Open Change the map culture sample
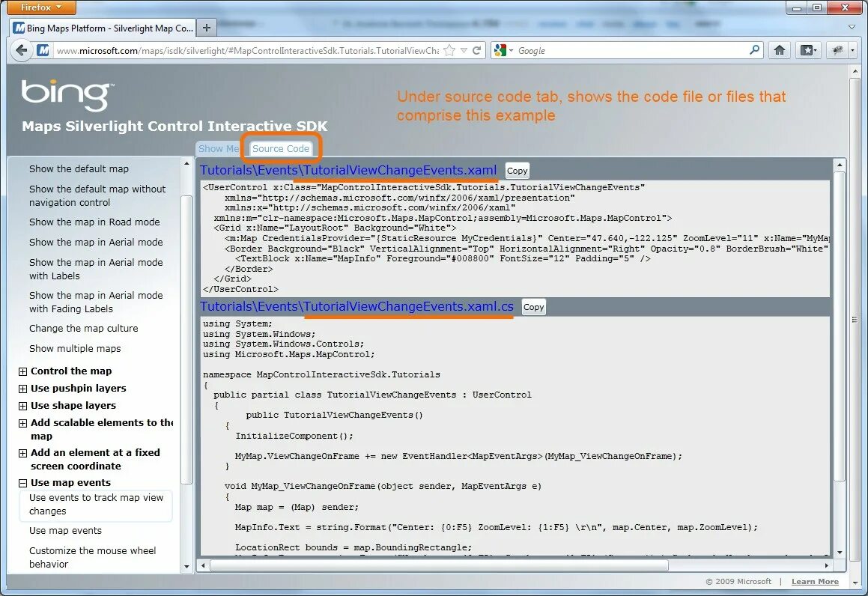Viewport: 868px width, 596px height. click(x=84, y=328)
